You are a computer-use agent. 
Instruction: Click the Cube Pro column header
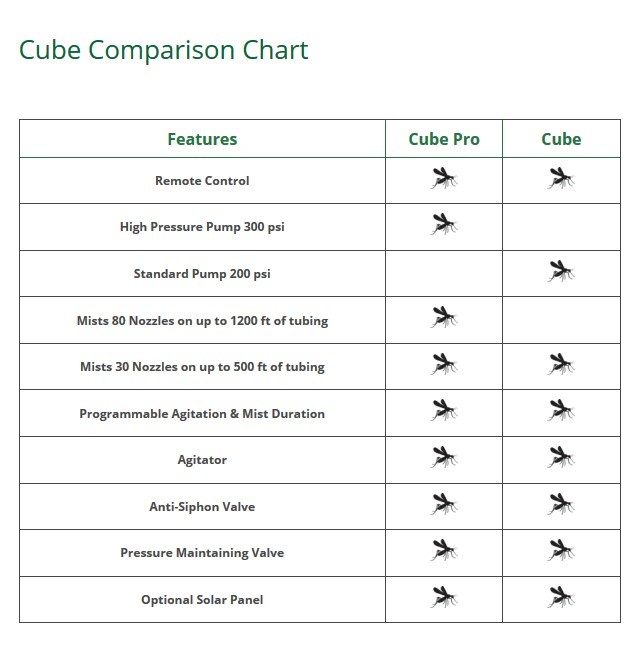pyautogui.click(x=444, y=139)
